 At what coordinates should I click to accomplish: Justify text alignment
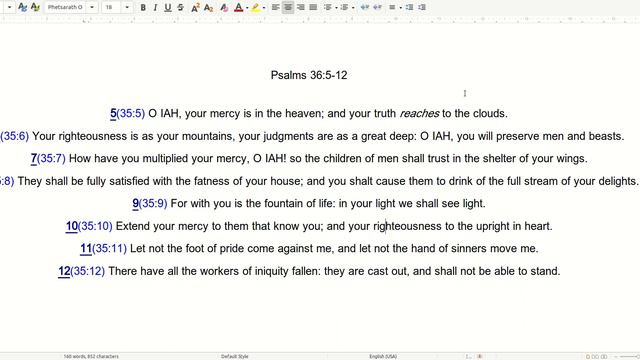[x=313, y=7]
